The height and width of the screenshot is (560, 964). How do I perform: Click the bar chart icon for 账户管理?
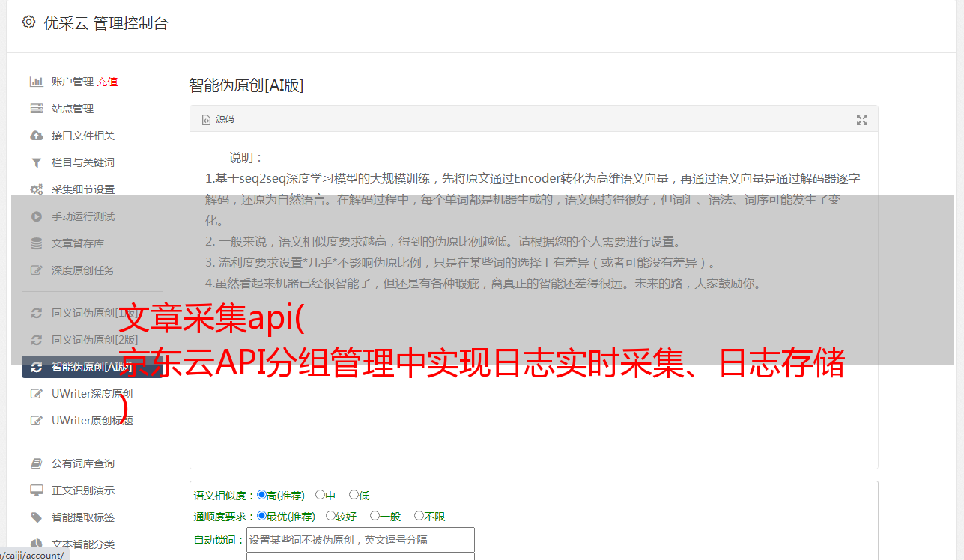tap(36, 82)
